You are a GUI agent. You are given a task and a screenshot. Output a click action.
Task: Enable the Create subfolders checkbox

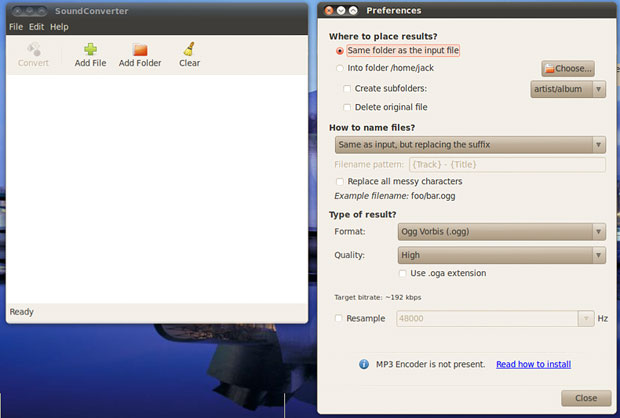tap(347, 89)
